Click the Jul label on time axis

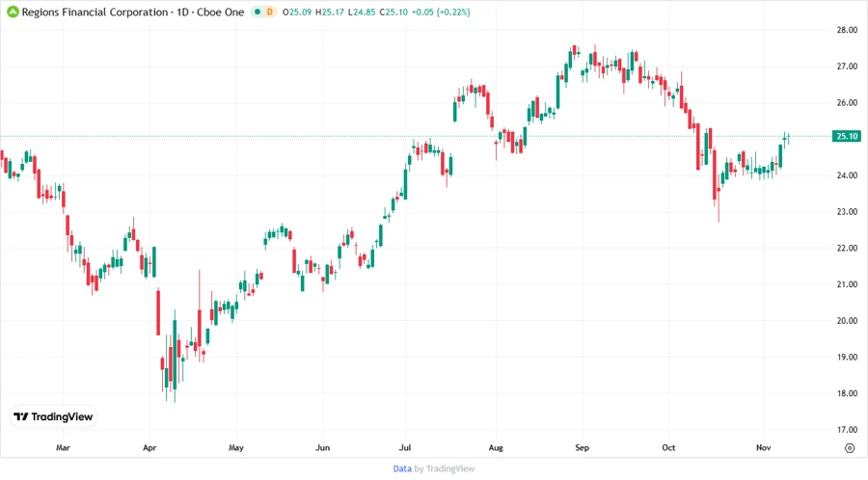pos(405,448)
